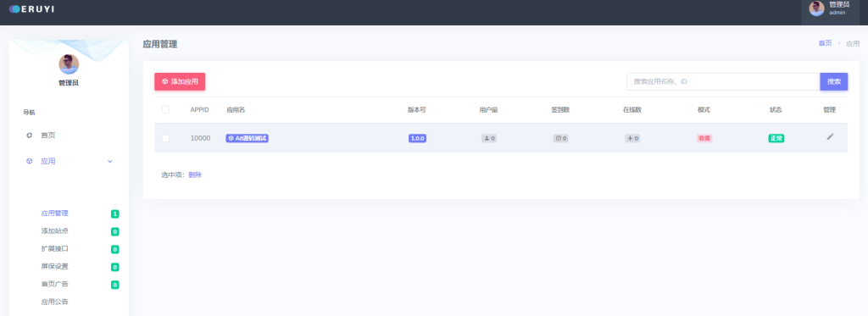Open 首页广告 submenu item
The width and height of the screenshot is (868, 316).
tap(55, 284)
